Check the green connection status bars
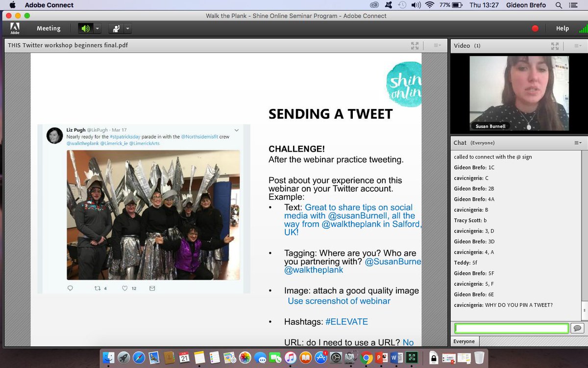Screen dimensions: 588x368 [583, 29]
